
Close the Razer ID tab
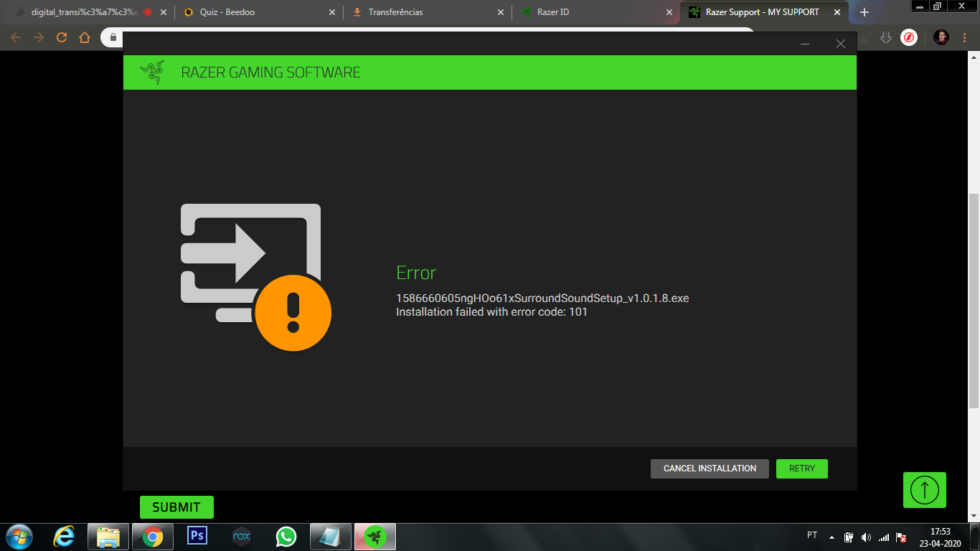point(669,12)
